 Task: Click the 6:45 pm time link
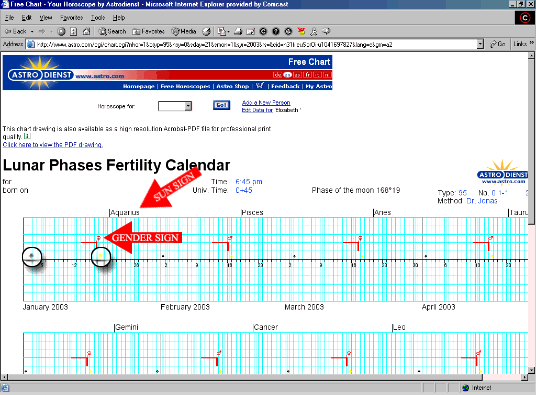pyautogui.click(x=249, y=181)
